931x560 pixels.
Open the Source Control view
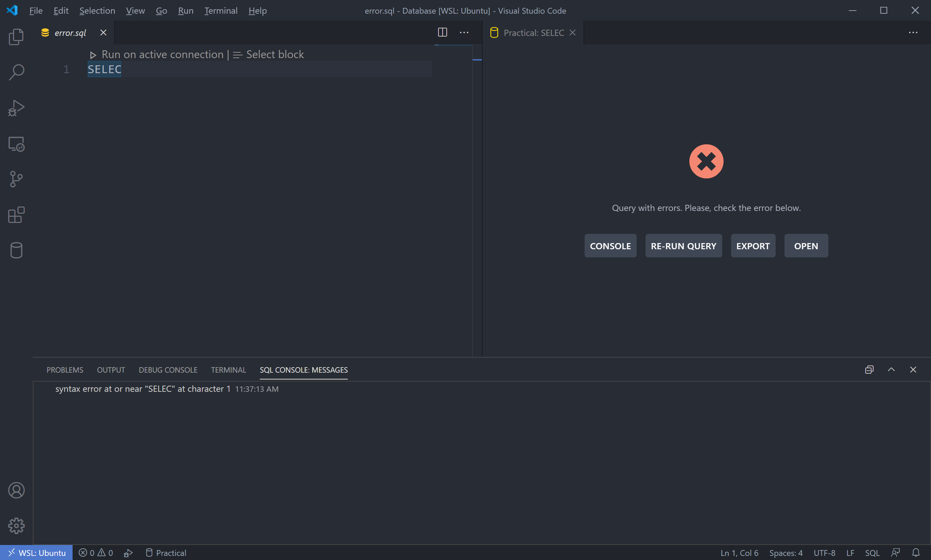(16, 179)
